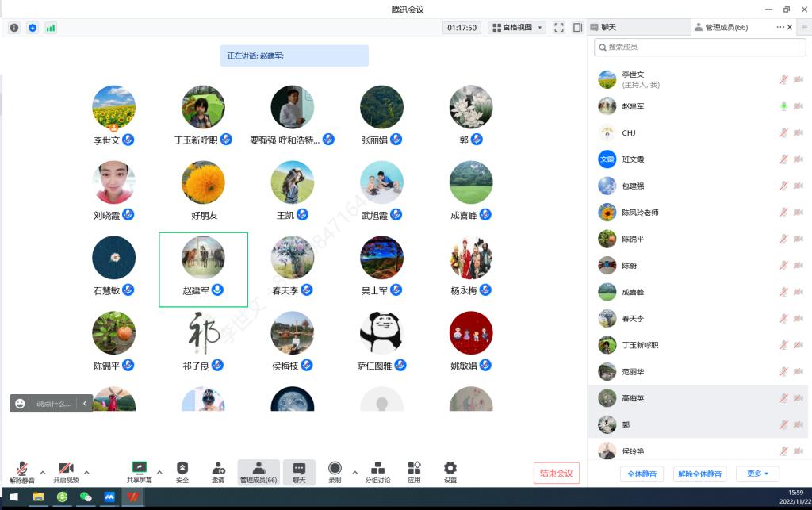
Task: Click 解除全体静音 button
Action: [x=699, y=474]
